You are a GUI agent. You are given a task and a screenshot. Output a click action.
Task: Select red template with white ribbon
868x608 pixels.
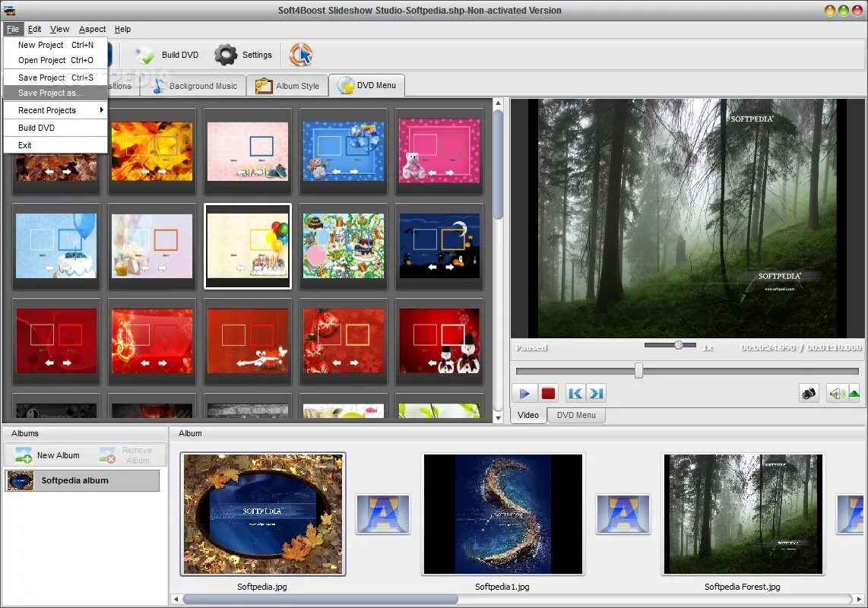[248, 341]
